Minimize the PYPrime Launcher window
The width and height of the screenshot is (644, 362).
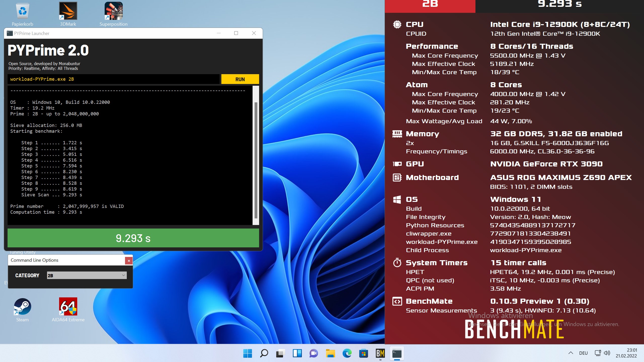click(x=219, y=33)
